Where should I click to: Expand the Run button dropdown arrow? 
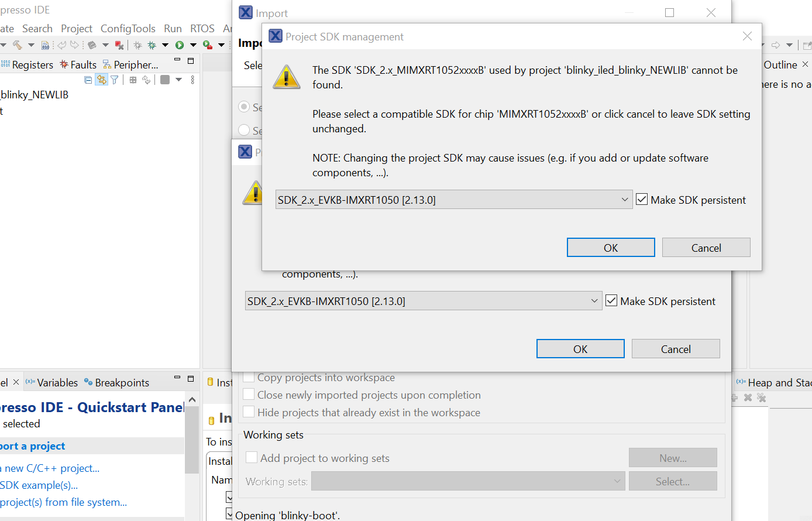point(193,45)
